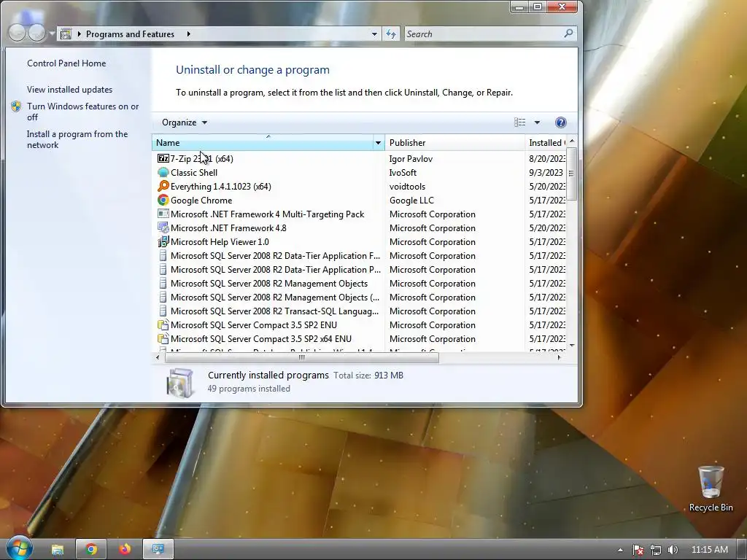Image resolution: width=747 pixels, height=560 pixels.
Task: Open the Recycle Bin desktop icon
Action: pyautogui.click(x=711, y=488)
